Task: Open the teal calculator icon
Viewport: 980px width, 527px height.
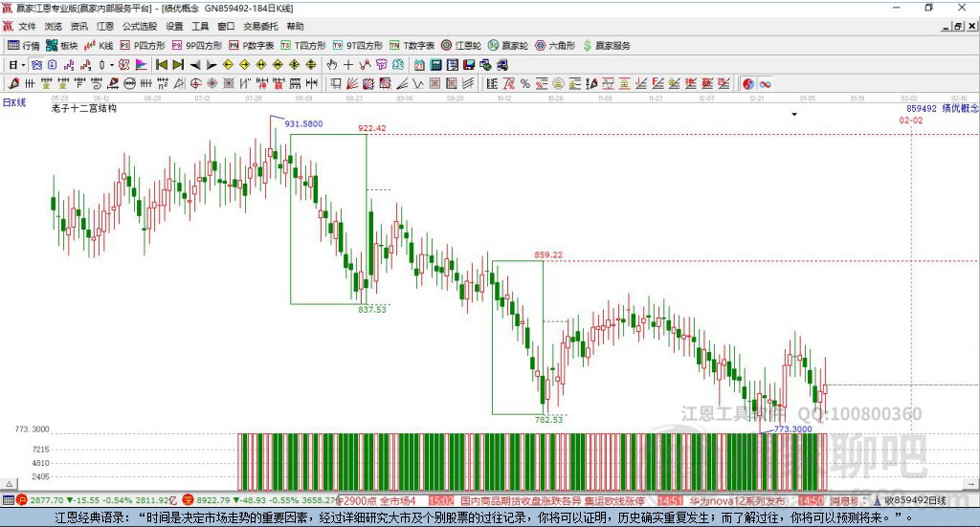Action: click(x=435, y=65)
